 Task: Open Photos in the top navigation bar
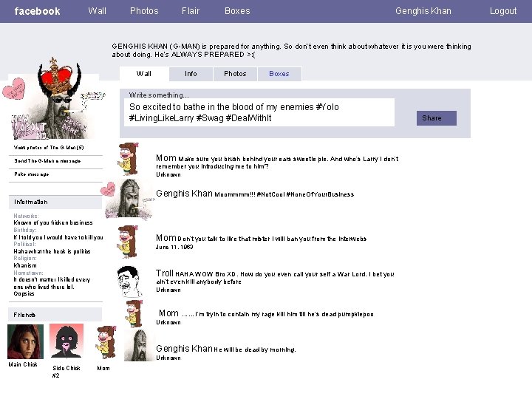pos(144,11)
